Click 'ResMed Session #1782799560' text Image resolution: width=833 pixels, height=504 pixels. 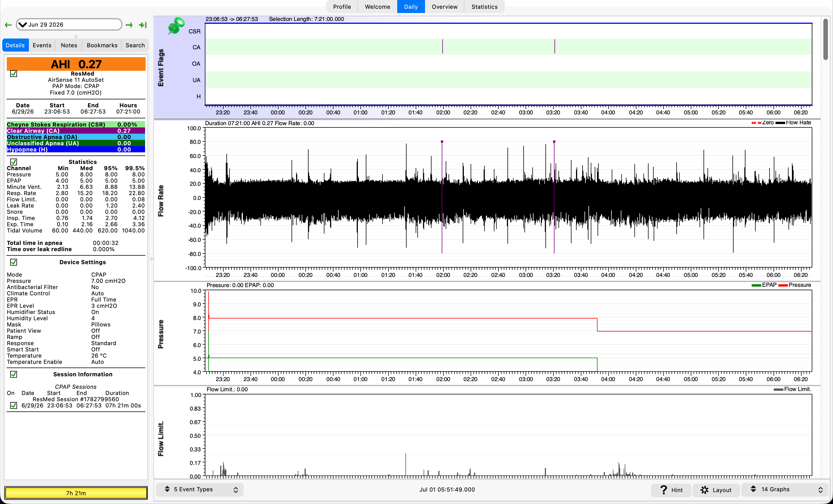[76, 399]
